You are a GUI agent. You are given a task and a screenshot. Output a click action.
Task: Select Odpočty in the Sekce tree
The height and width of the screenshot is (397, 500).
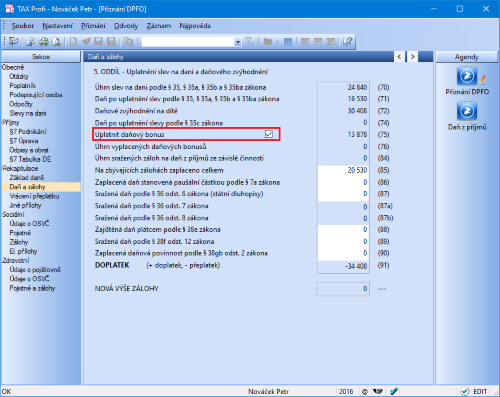(x=21, y=104)
